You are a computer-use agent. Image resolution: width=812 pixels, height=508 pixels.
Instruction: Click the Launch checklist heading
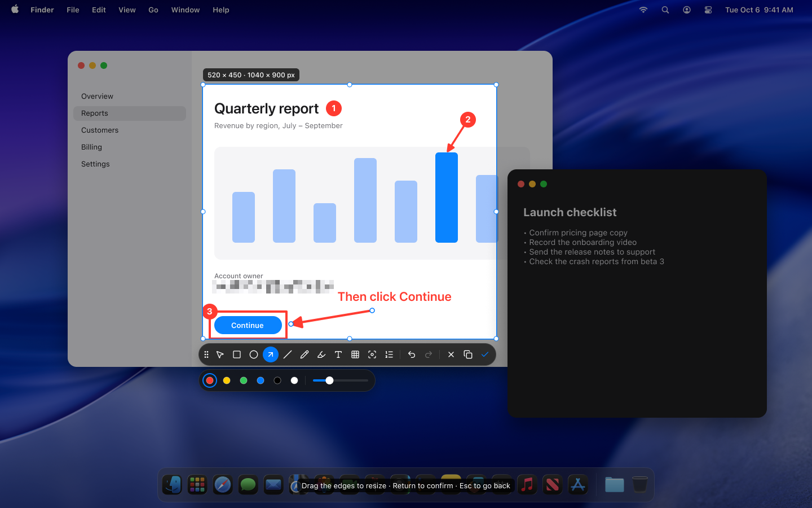coord(570,212)
